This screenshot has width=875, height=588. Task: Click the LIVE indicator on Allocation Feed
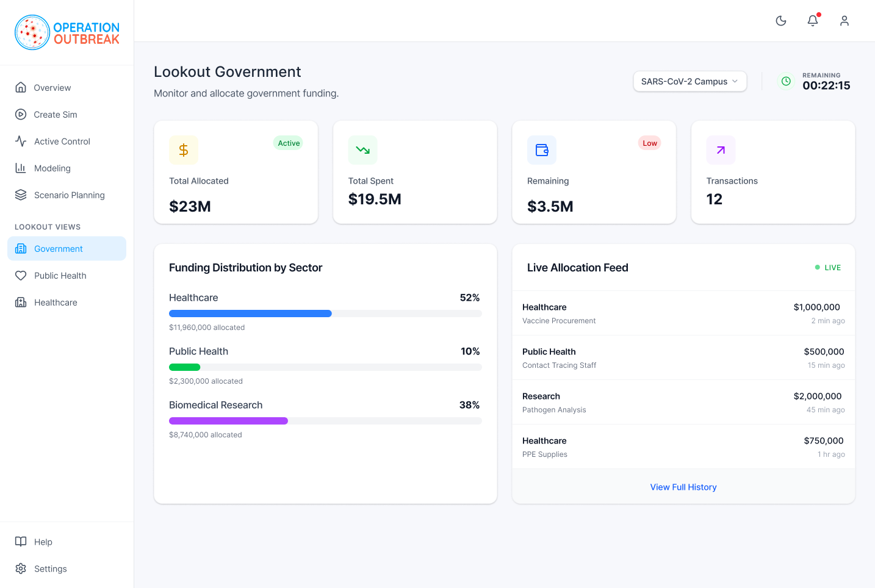pos(827,267)
